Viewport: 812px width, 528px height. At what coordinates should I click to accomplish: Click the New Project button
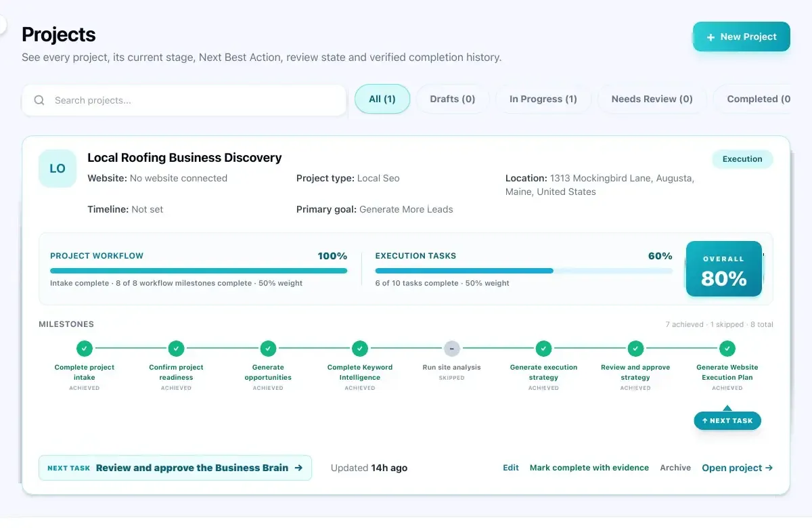[x=741, y=37]
